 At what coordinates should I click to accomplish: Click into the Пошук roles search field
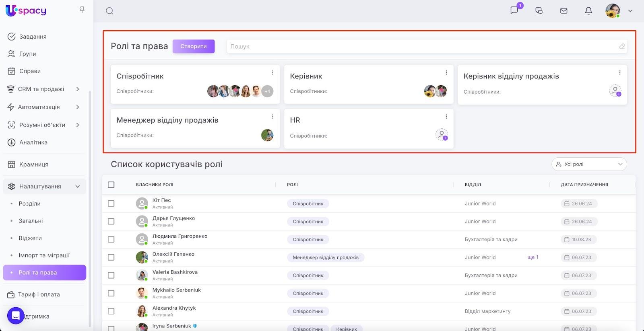pos(423,47)
